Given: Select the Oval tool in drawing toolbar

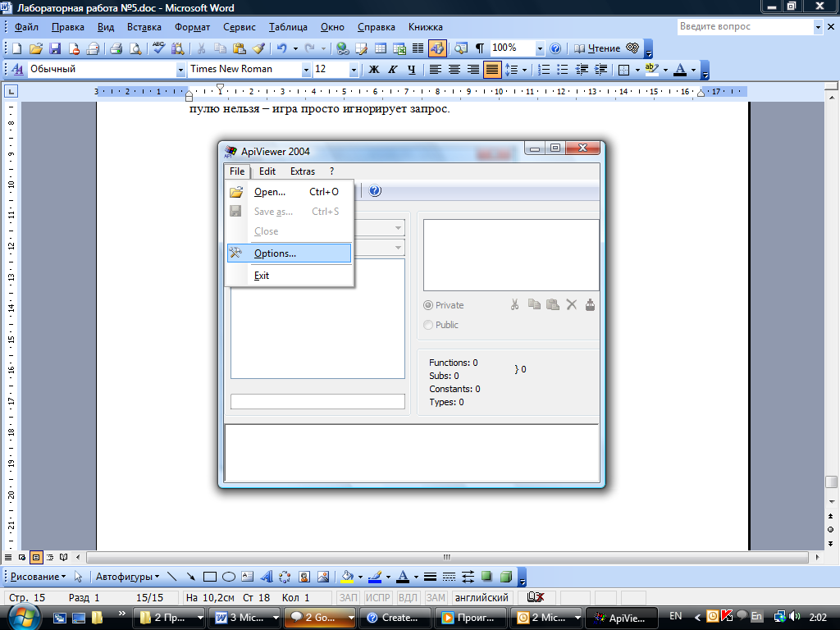Looking at the screenshot, I should point(229,577).
